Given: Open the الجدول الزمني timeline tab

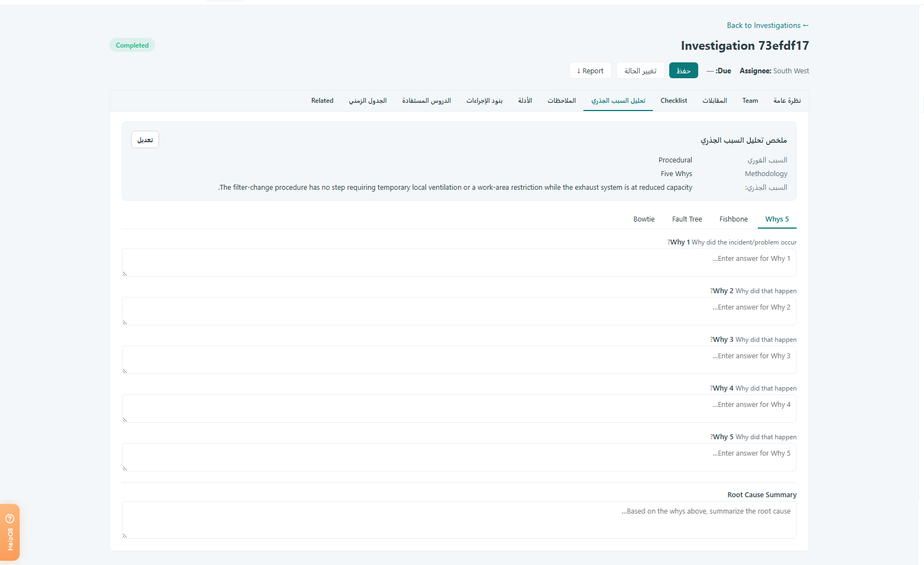Looking at the screenshot, I should (368, 101).
